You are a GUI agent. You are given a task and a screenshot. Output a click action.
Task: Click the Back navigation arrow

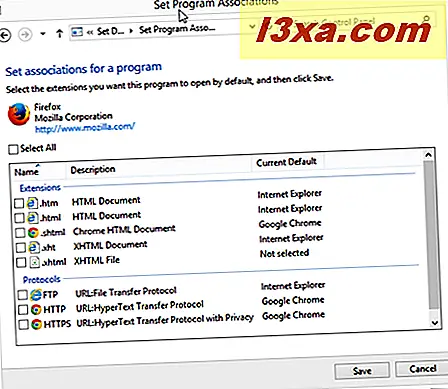tap(5, 35)
